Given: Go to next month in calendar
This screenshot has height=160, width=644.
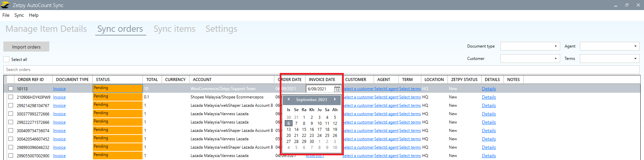Looking at the screenshot, I should point(335,99).
